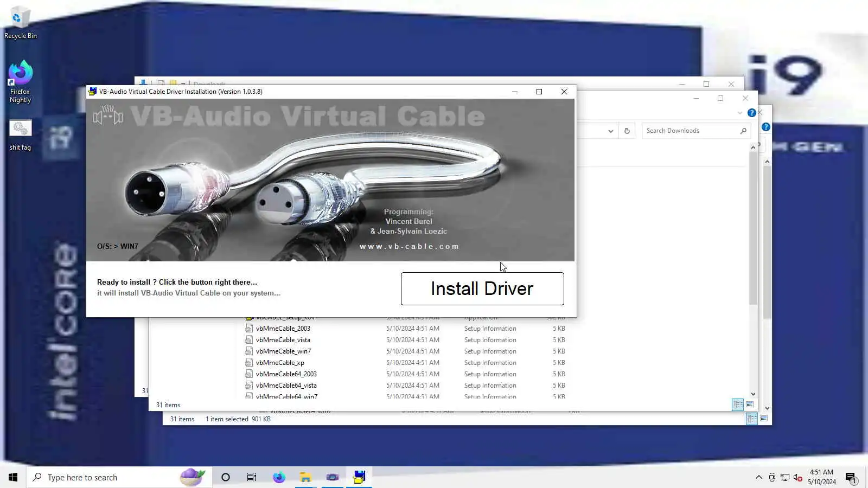
Task: Select the vbMmeCable_xp file
Action: click(280, 363)
